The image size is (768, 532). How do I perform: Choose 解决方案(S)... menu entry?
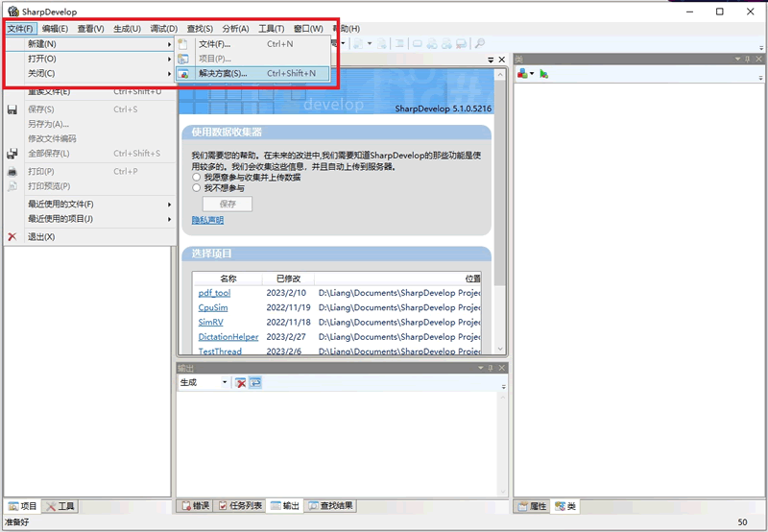252,74
